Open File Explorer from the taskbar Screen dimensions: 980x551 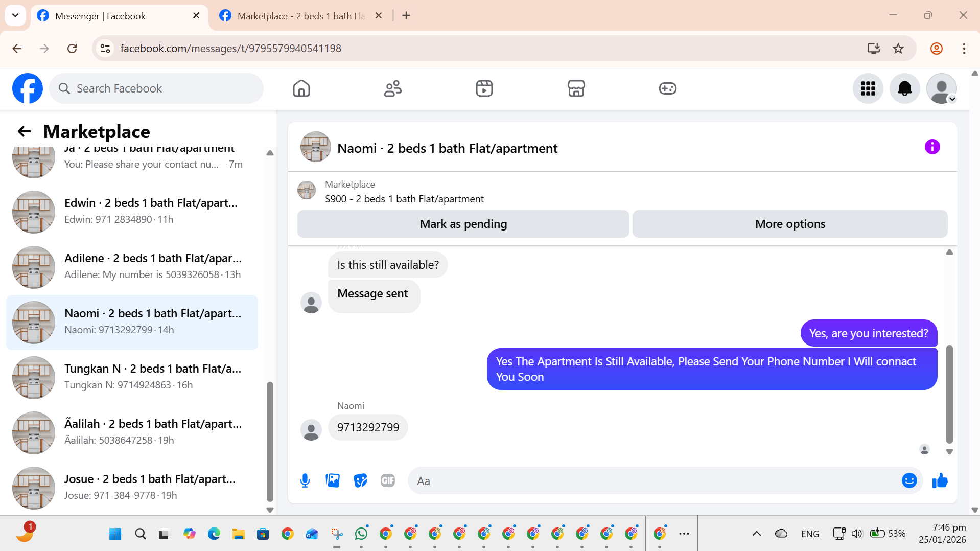pyautogui.click(x=239, y=534)
